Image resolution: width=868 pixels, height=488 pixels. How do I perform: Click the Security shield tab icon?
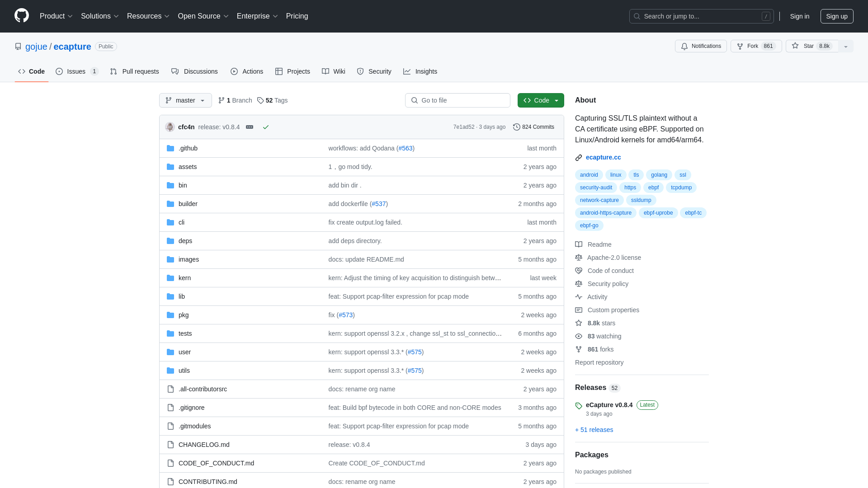pos(360,71)
